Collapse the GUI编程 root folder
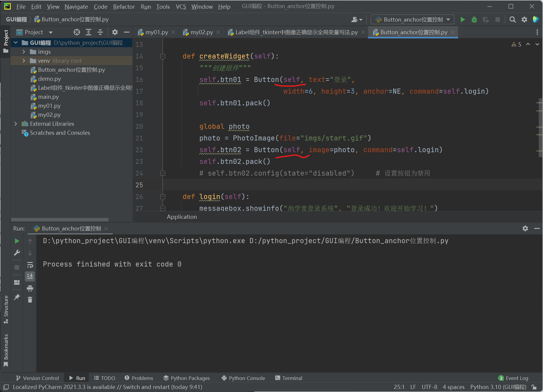The width and height of the screenshot is (543, 392). [16, 43]
